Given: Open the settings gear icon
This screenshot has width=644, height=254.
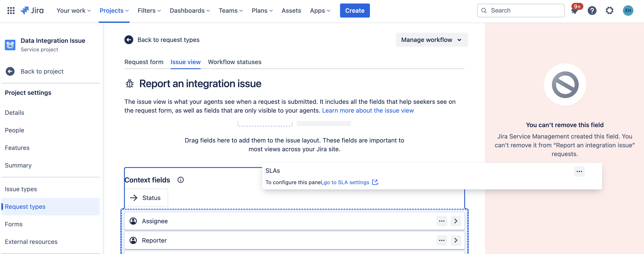Looking at the screenshot, I should (x=609, y=11).
